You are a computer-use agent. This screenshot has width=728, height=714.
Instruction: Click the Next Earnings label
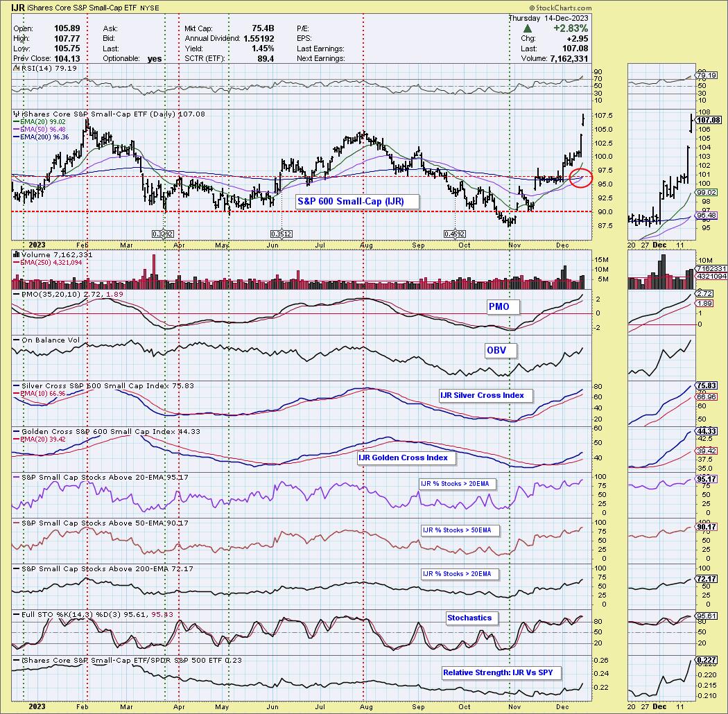click(321, 58)
